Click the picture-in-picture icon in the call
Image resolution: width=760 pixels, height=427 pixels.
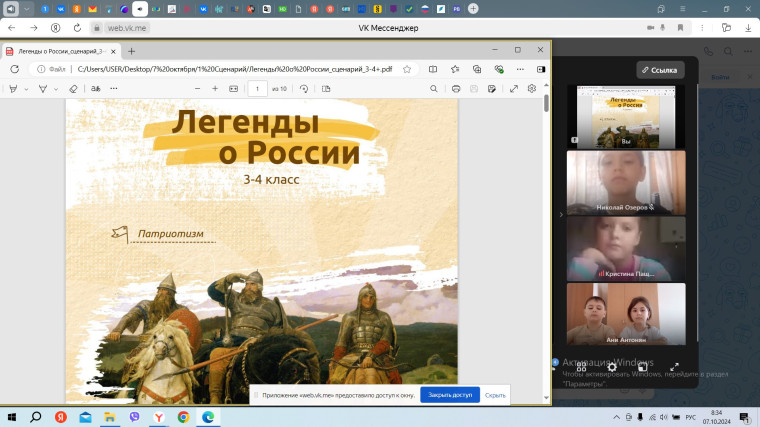coord(643,367)
